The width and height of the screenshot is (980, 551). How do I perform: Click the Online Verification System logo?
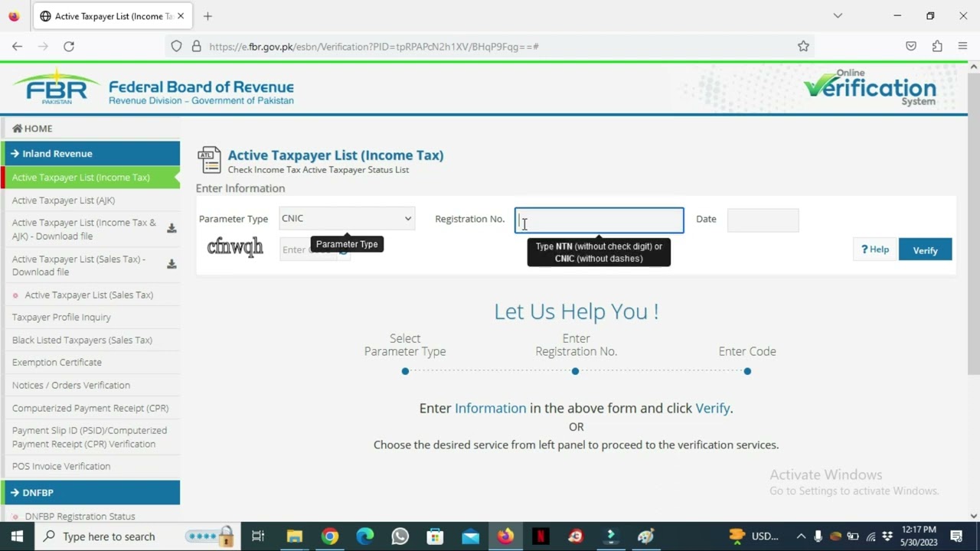(870, 87)
